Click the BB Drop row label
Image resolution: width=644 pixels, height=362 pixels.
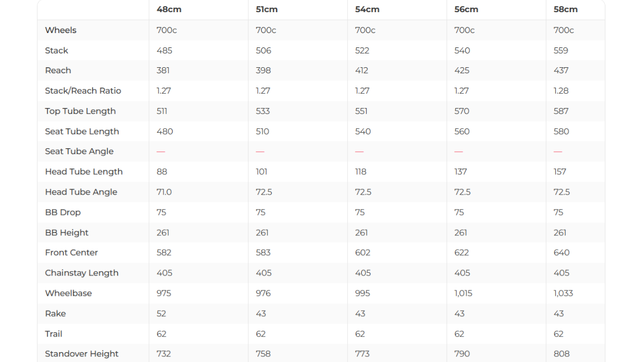63,213
